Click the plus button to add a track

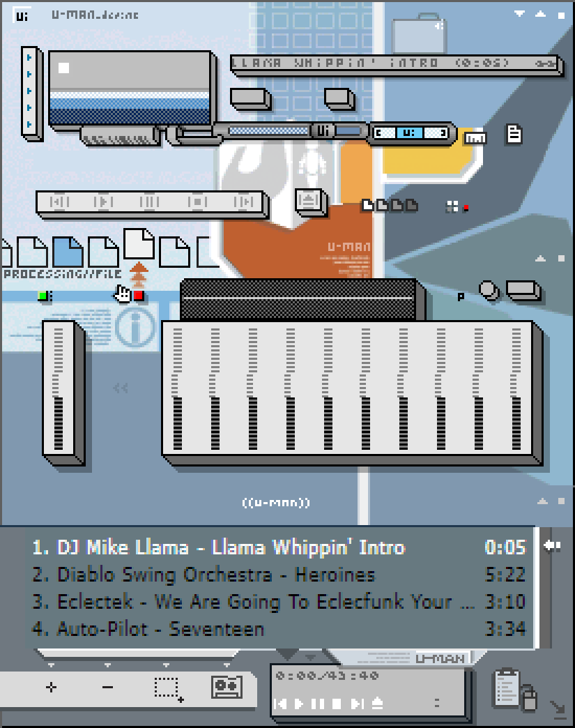(x=50, y=687)
